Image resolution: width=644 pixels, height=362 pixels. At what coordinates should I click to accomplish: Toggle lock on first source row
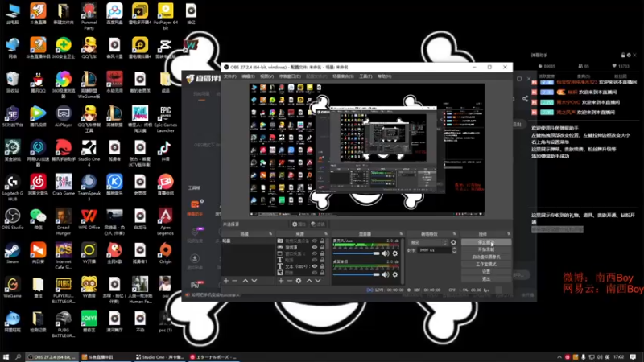[x=323, y=241]
